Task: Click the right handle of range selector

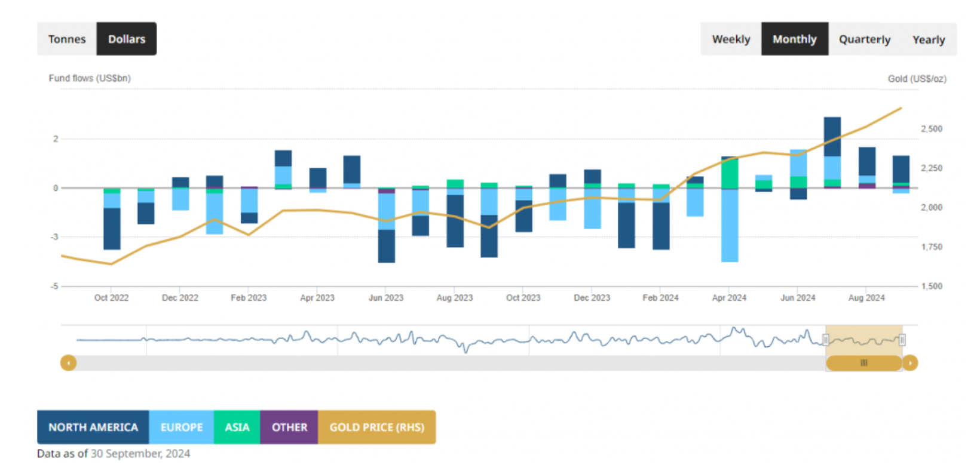Action: [x=902, y=340]
